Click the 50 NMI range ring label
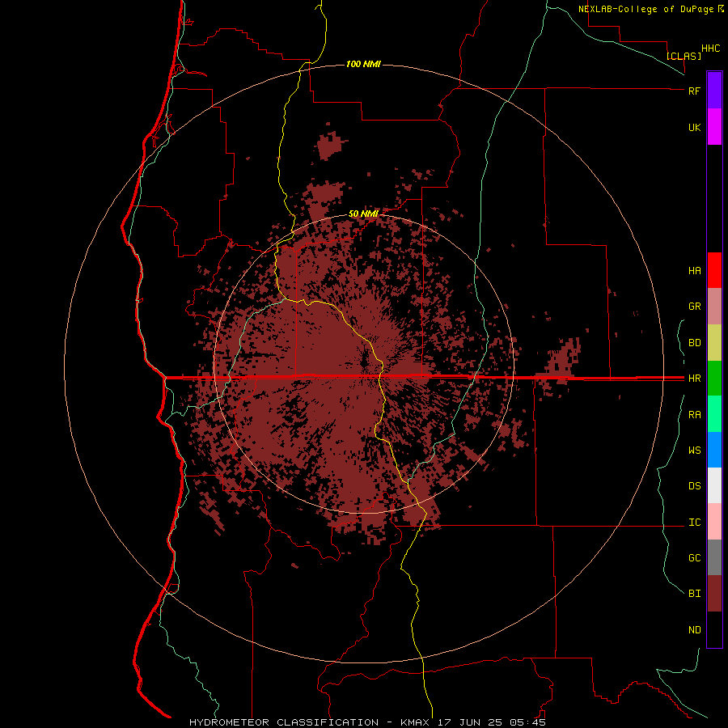 [x=363, y=214]
